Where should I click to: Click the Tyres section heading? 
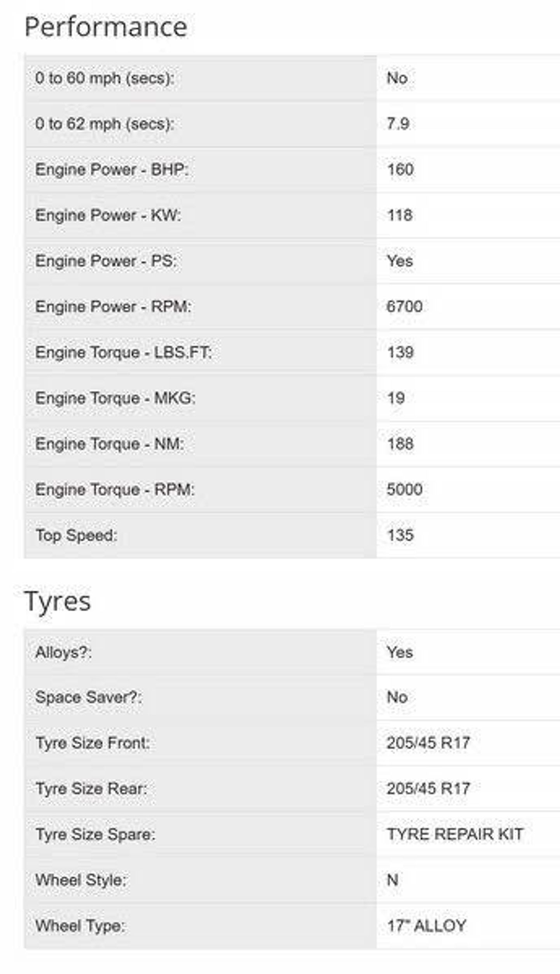(58, 601)
